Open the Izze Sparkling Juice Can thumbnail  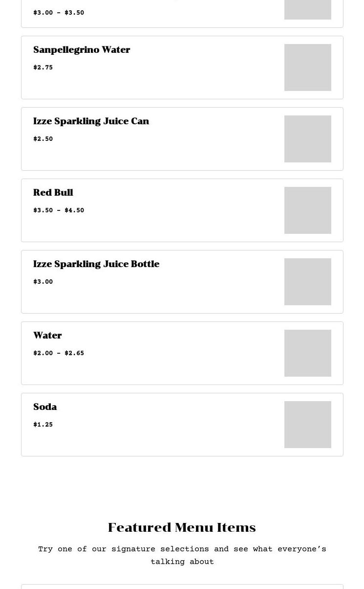click(307, 139)
